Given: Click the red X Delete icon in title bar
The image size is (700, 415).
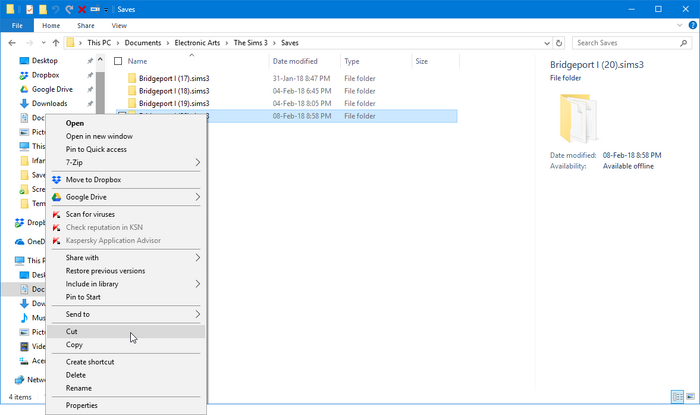Looking at the screenshot, I should coord(82,9).
